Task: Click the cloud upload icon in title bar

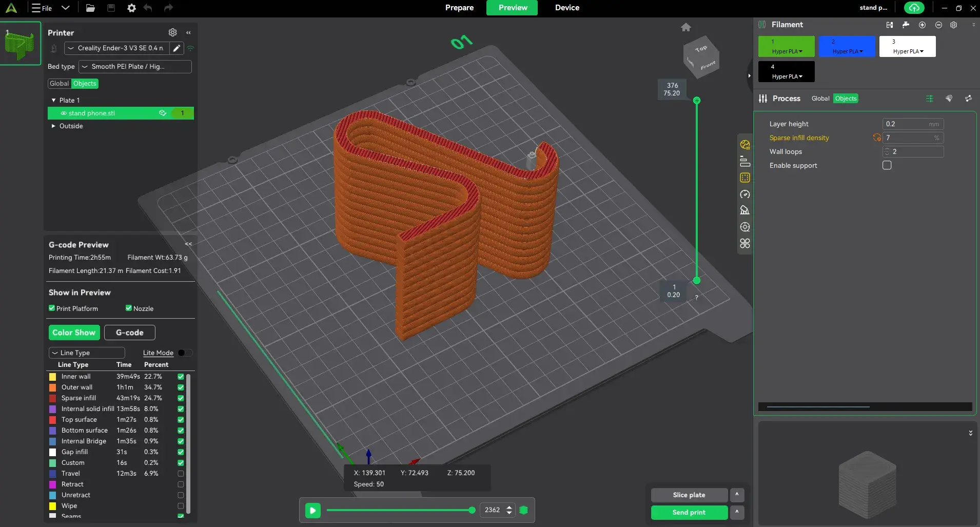Action: 914,8
